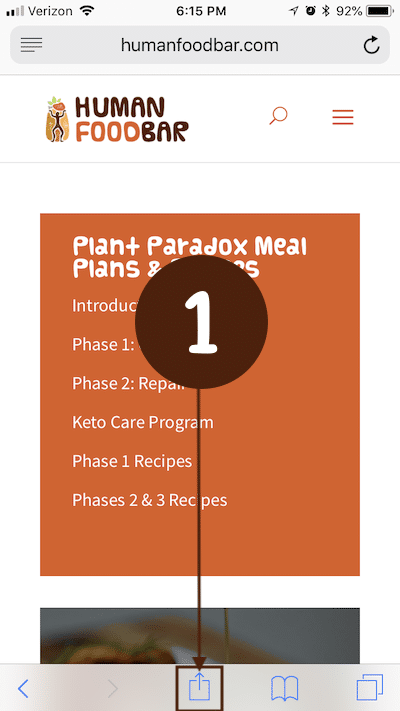The height and width of the screenshot is (711, 400).
Task: Open site search magnifier icon
Action: pos(278,116)
